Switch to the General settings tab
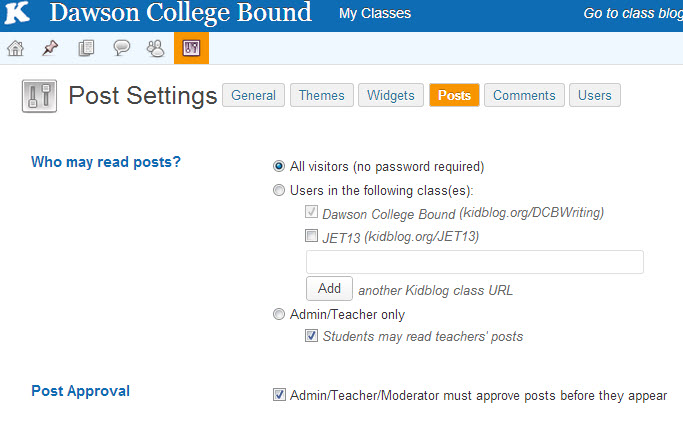The width and height of the screenshot is (683, 433). click(254, 95)
